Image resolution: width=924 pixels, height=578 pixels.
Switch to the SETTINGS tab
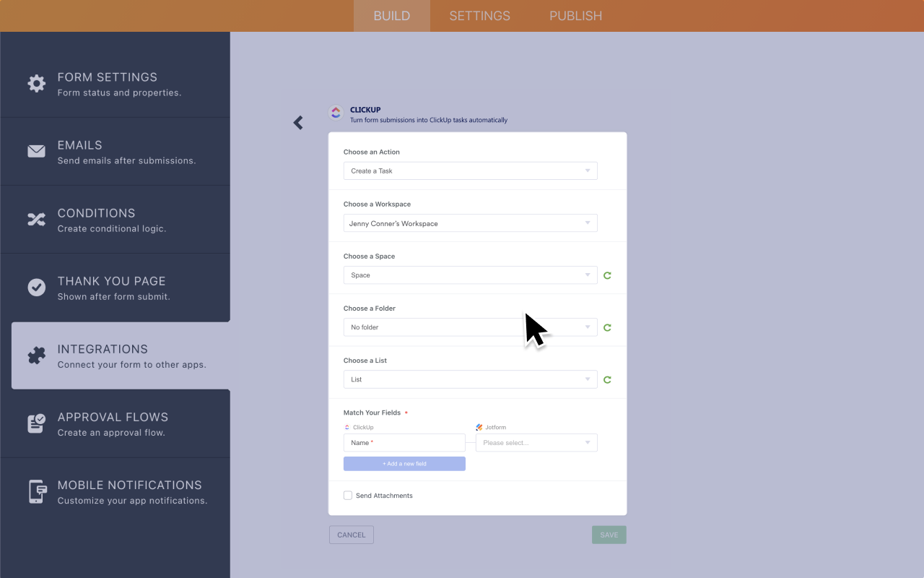[x=479, y=15]
